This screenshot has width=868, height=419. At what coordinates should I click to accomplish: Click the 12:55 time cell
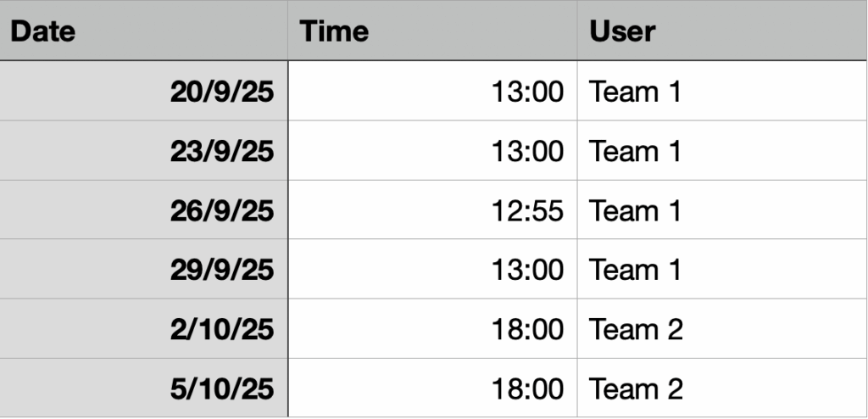point(526,210)
